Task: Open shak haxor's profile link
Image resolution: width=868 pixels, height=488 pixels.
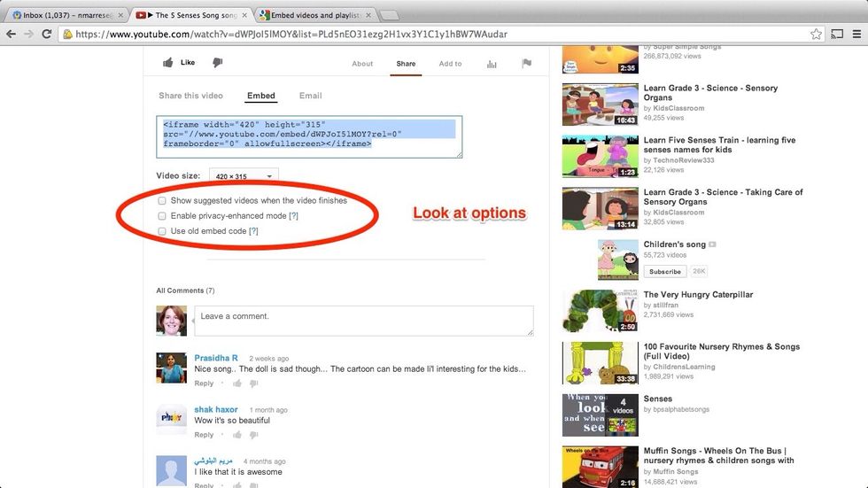Action: (216, 409)
